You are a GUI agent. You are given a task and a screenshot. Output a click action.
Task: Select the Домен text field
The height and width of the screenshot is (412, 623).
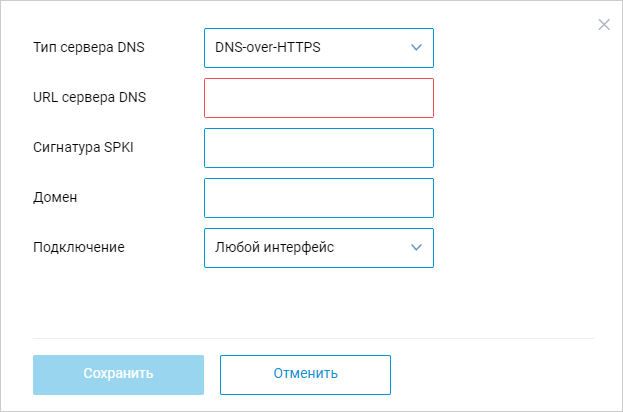tap(318, 198)
